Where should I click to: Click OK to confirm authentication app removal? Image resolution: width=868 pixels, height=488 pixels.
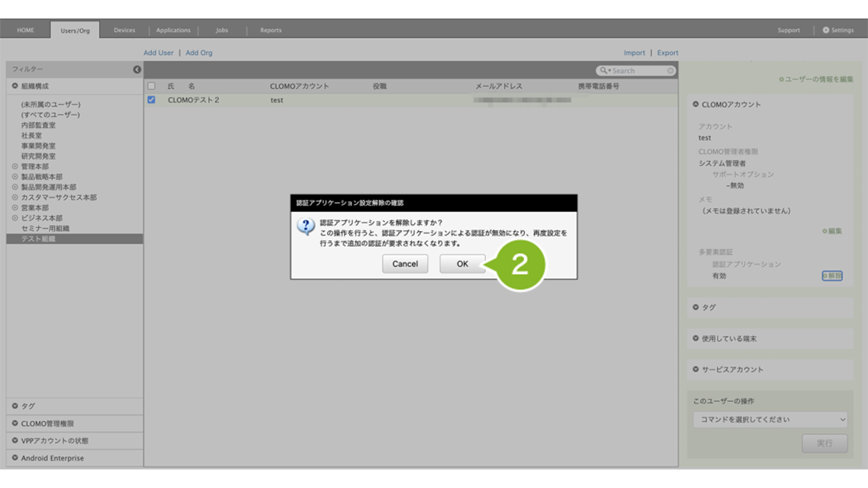[462, 264]
